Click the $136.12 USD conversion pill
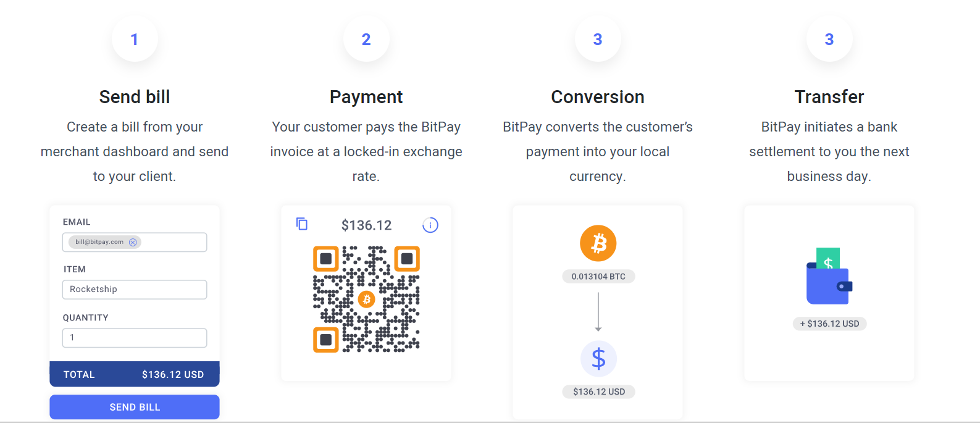The image size is (980, 423). [x=598, y=392]
